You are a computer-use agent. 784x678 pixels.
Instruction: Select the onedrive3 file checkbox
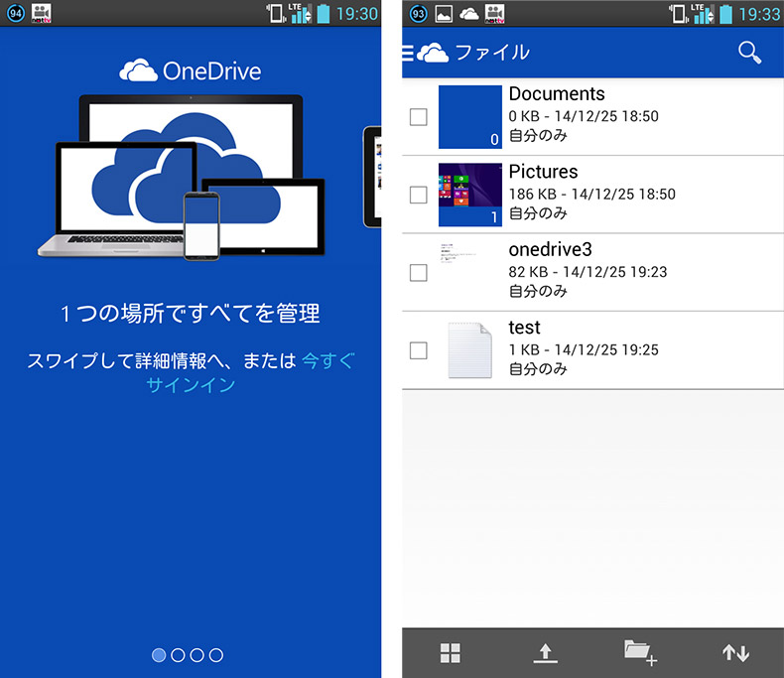tap(418, 273)
